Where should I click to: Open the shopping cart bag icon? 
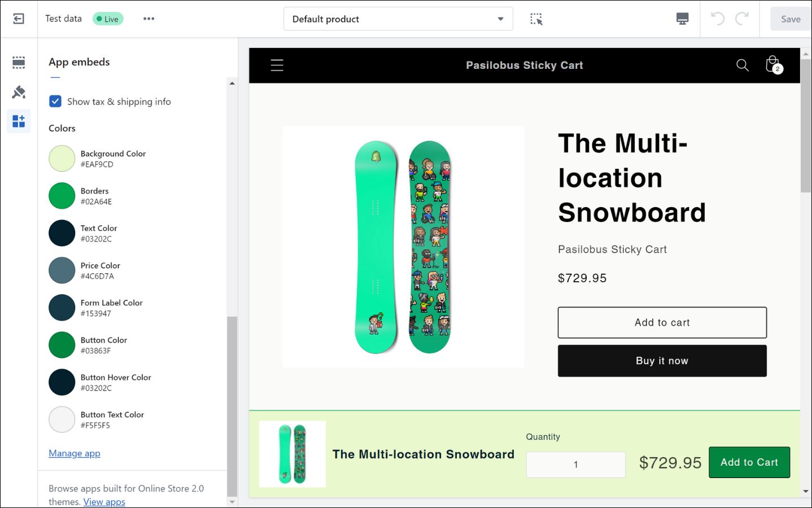(772, 65)
